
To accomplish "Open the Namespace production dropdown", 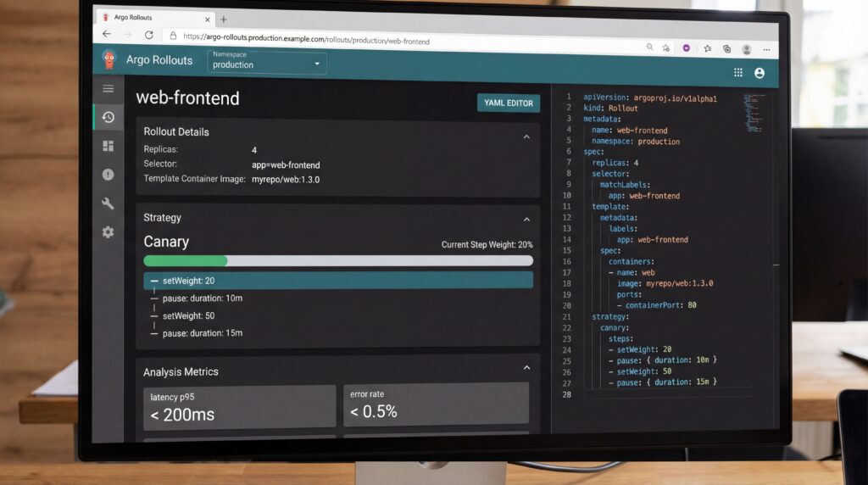I will [267, 61].
